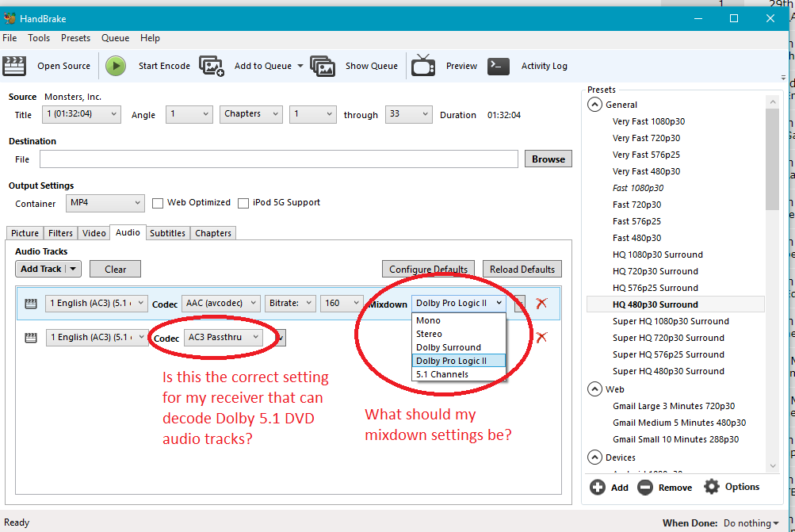Click the Preview television icon
The image size is (795, 532).
click(422, 66)
